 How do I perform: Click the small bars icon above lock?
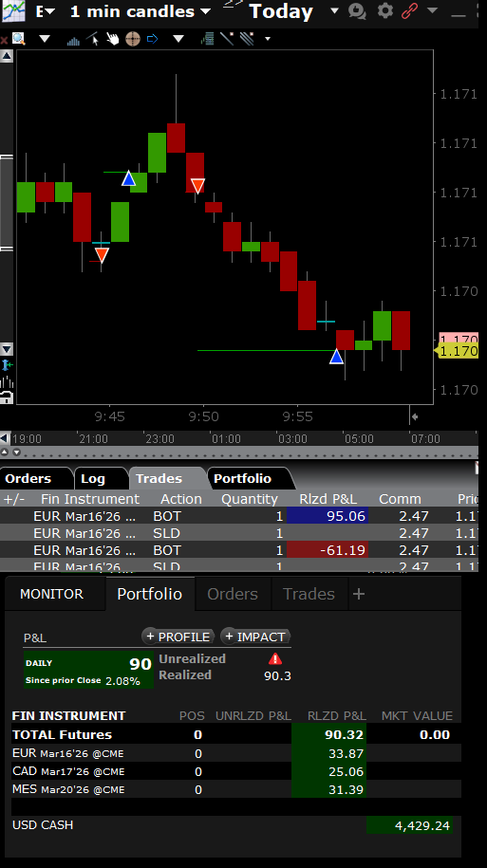(x=7, y=382)
